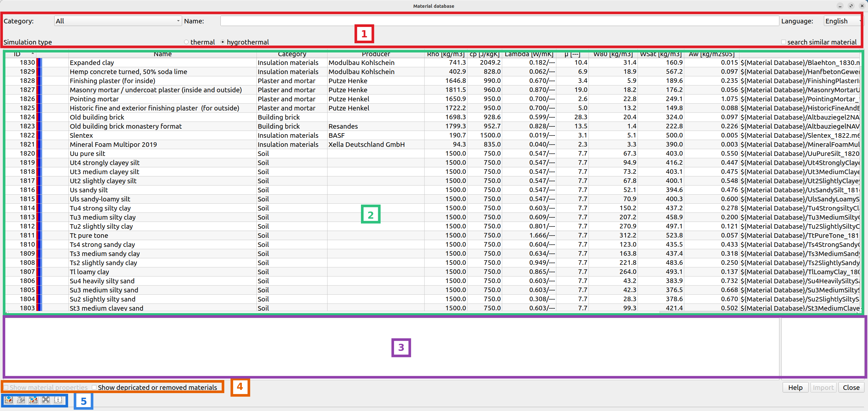Select Finishing plaster (for inside) row
Image resolution: width=868 pixels, height=411 pixels.
(433, 81)
